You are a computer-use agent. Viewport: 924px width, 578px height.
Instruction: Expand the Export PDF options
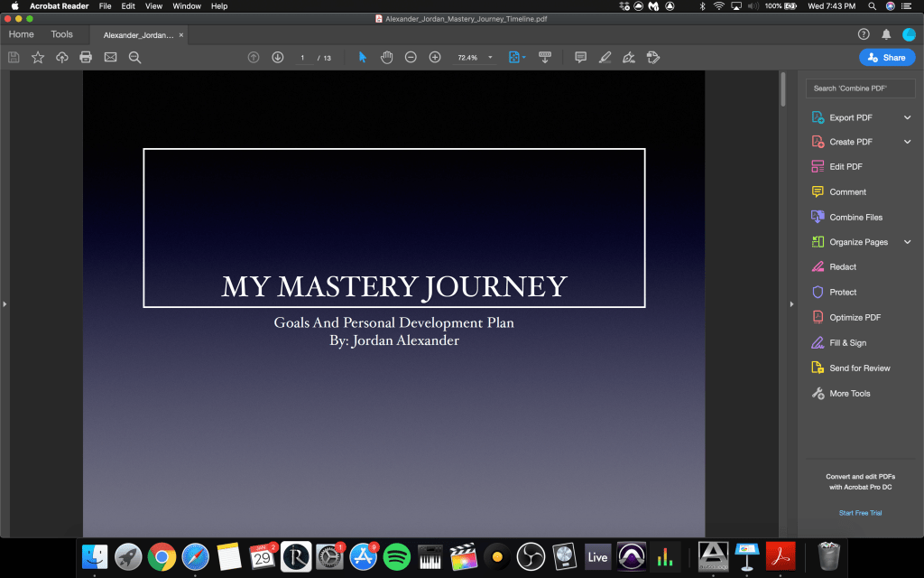click(908, 117)
